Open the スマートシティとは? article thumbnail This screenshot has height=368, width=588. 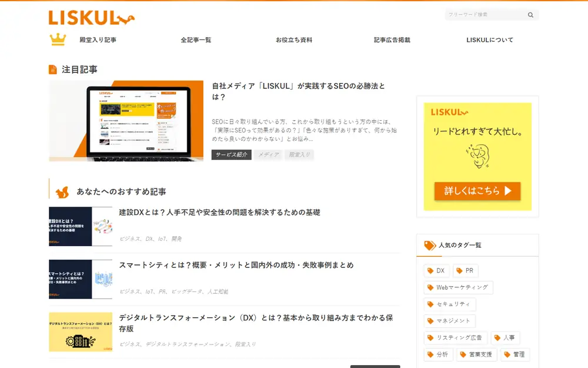point(81,279)
